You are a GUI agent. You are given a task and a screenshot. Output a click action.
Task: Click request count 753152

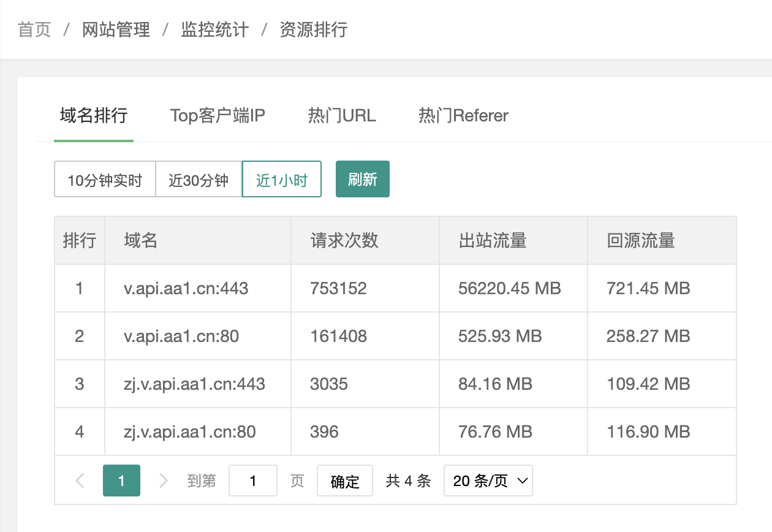[339, 288]
